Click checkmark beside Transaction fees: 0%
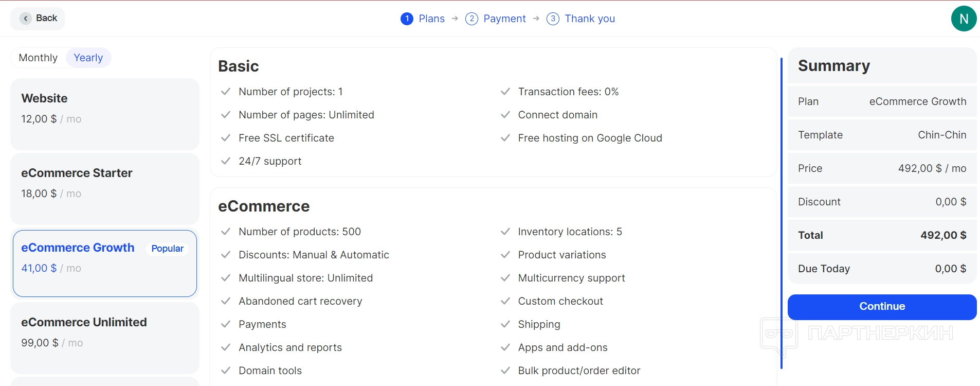Image resolution: width=980 pixels, height=386 pixels. coord(505,92)
